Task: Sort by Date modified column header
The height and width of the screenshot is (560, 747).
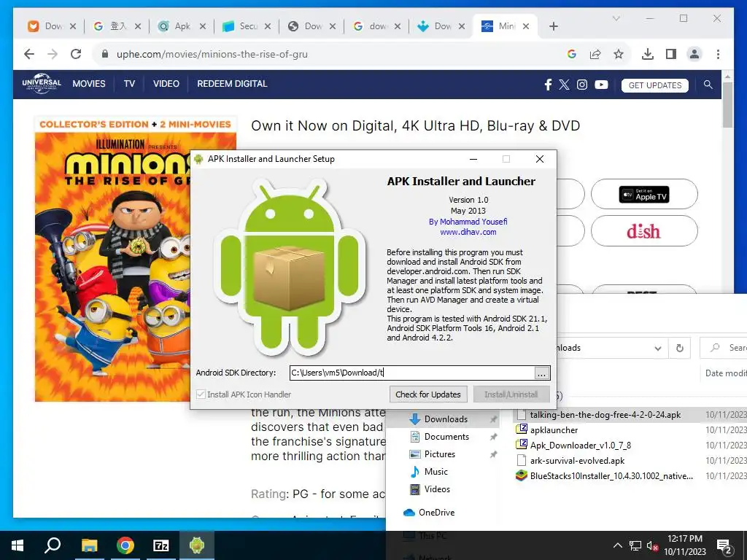Action: [x=726, y=373]
